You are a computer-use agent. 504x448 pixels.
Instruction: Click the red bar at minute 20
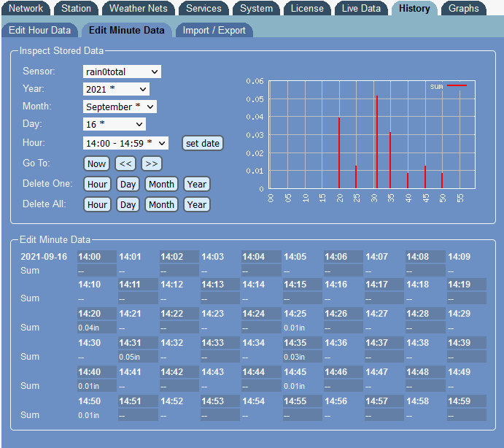pyautogui.click(x=339, y=152)
